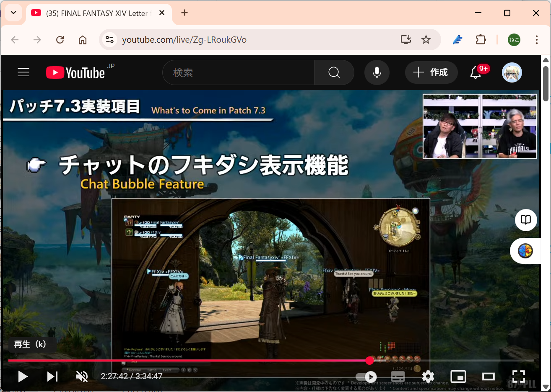The height and width of the screenshot is (392, 551).
Task: Open the YouTube hamburger guide menu
Action: 23,72
